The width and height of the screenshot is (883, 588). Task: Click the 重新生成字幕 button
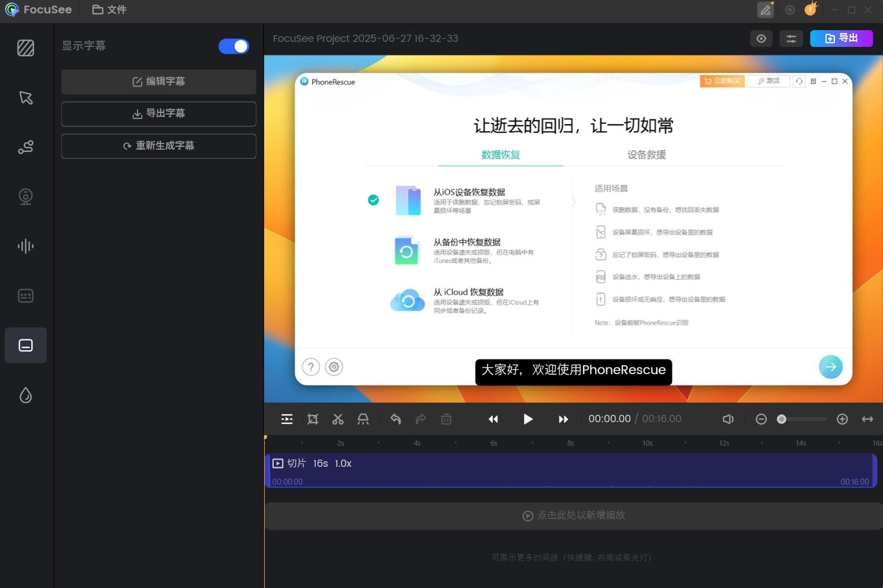pyautogui.click(x=159, y=146)
